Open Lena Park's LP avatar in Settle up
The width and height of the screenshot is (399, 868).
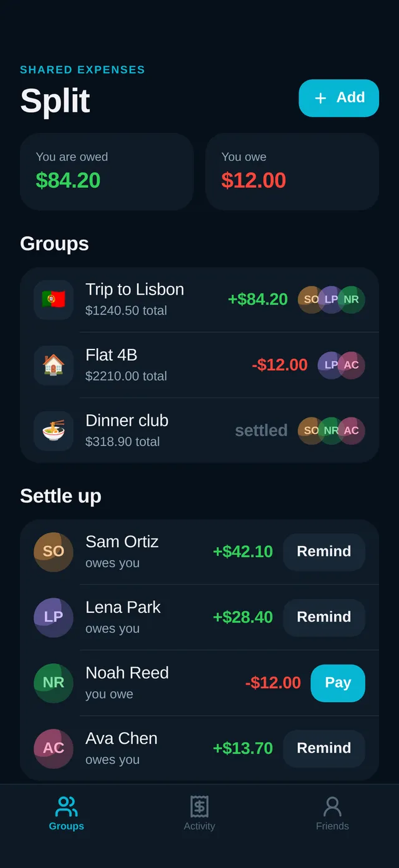point(54,617)
